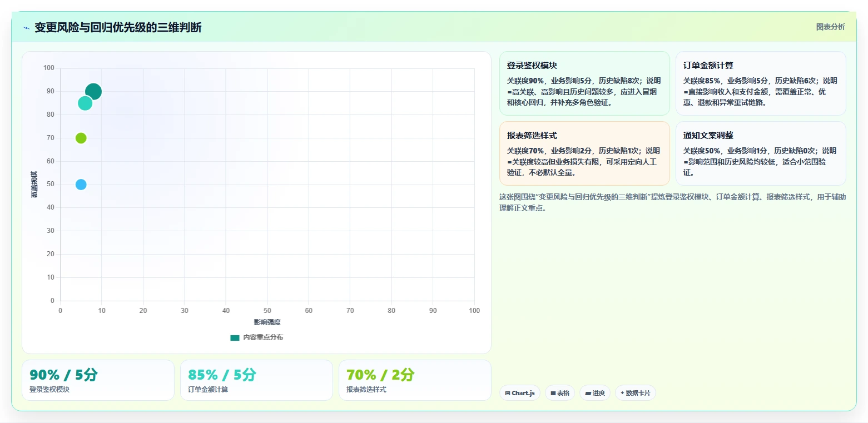
Task: Click the 70% / 2分 stat card
Action: tap(415, 380)
